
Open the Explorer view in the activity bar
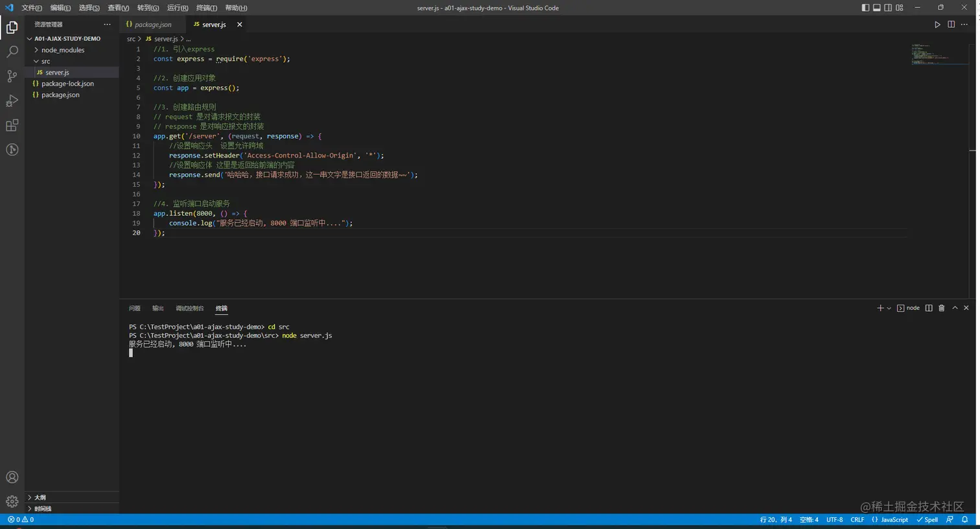point(12,27)
